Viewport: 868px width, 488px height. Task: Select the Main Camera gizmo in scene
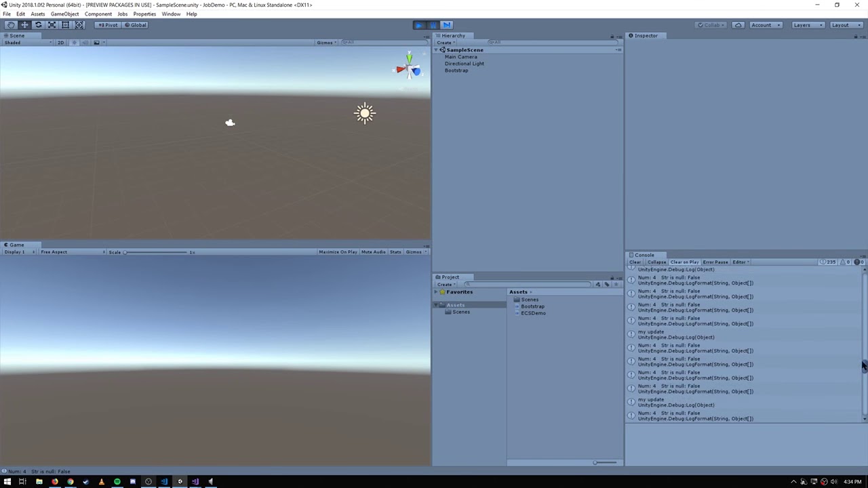(x=230, y=123)
